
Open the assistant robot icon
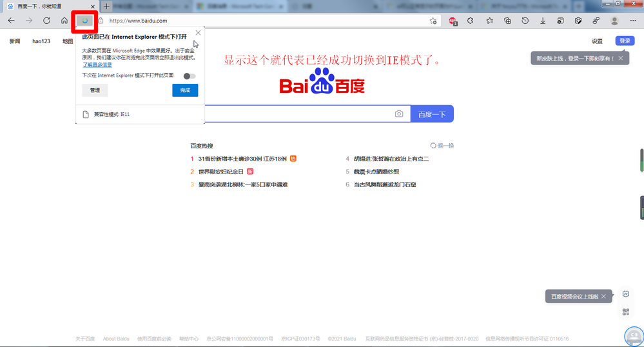coord(634,337)
